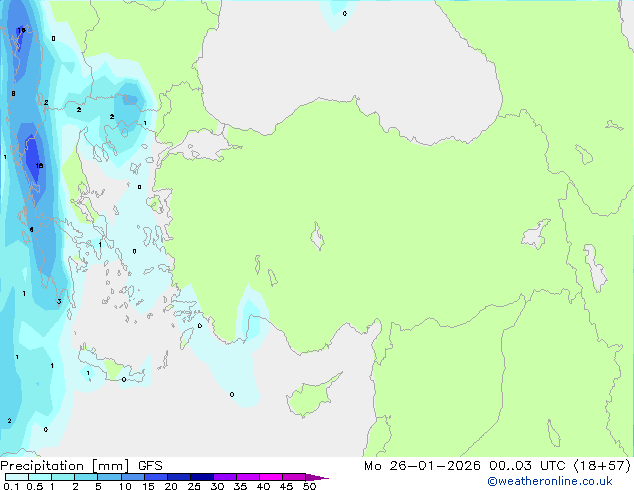Click the weatheronline.co.uk copyright link
Viewport: 634px width, 490px height.
coord(549,481)
